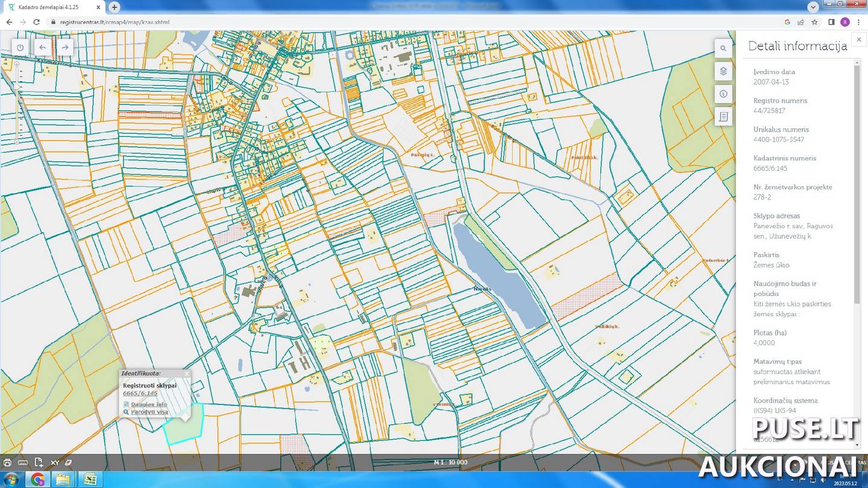
Task: Click the browser address bar URL
Action: [115, 22]
